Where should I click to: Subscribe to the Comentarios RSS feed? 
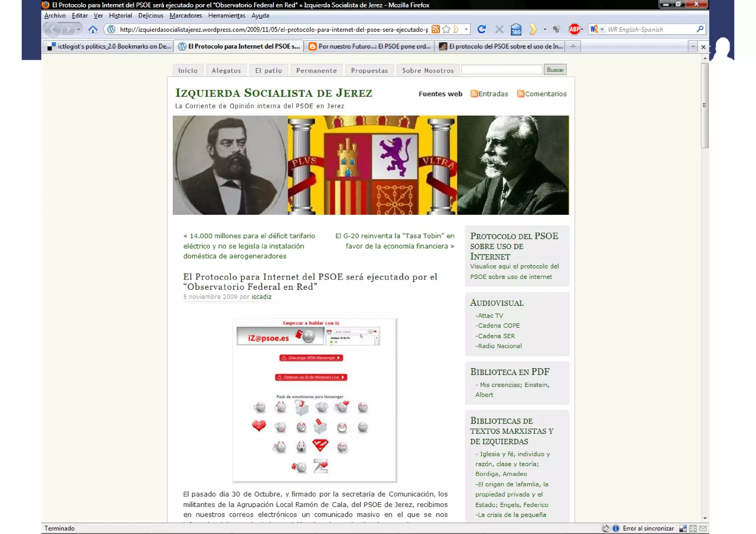pos(542,94)
